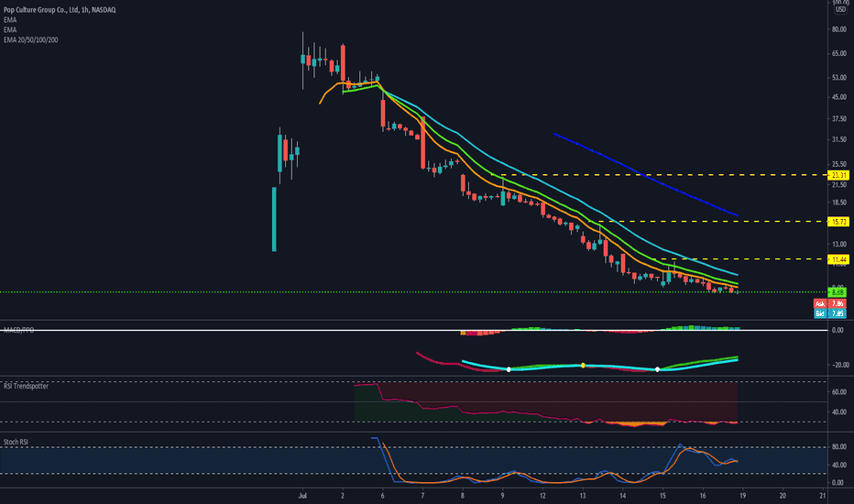Viewport: 854px width, 504px height.
Task: Click date 20 on the time axis
Action: [783, 496]
